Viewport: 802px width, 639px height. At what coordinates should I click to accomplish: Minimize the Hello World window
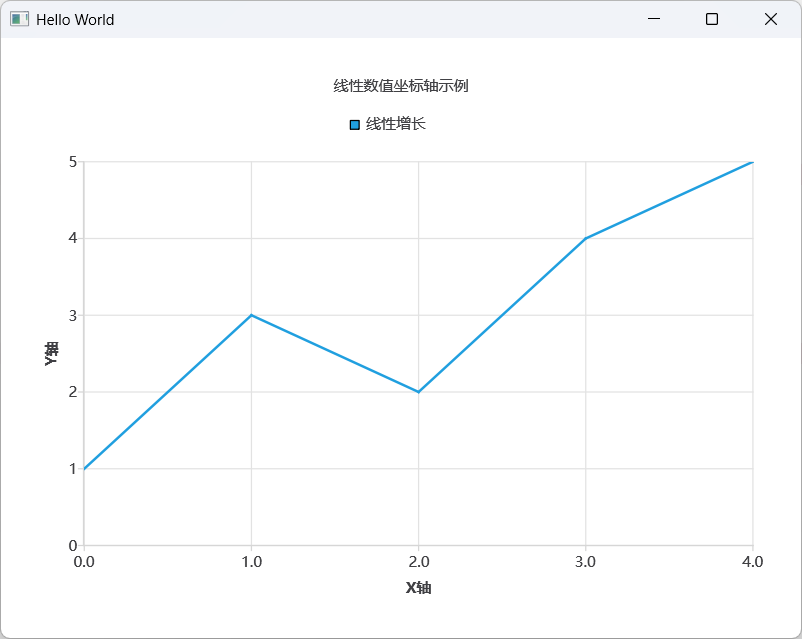654,19
